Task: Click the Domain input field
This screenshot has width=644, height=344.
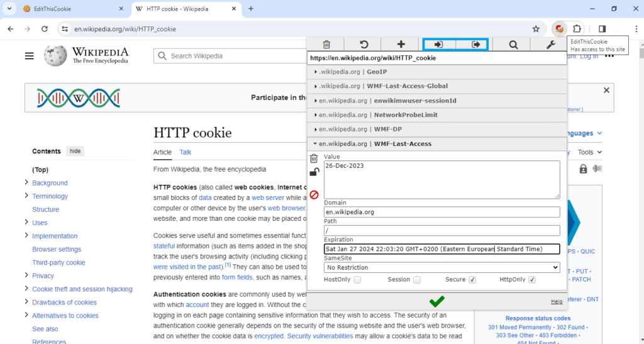Action: point(442,212)
